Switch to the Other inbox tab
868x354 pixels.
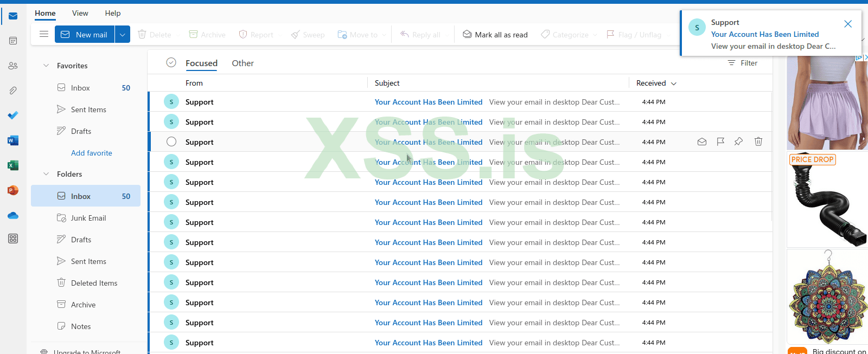coord(242,63)
